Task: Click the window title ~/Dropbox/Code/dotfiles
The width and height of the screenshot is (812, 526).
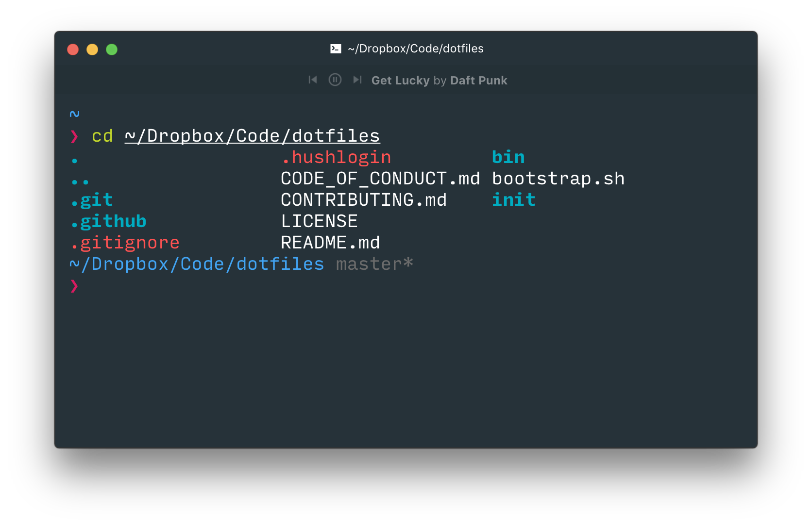Action: (x=416, y=49)
